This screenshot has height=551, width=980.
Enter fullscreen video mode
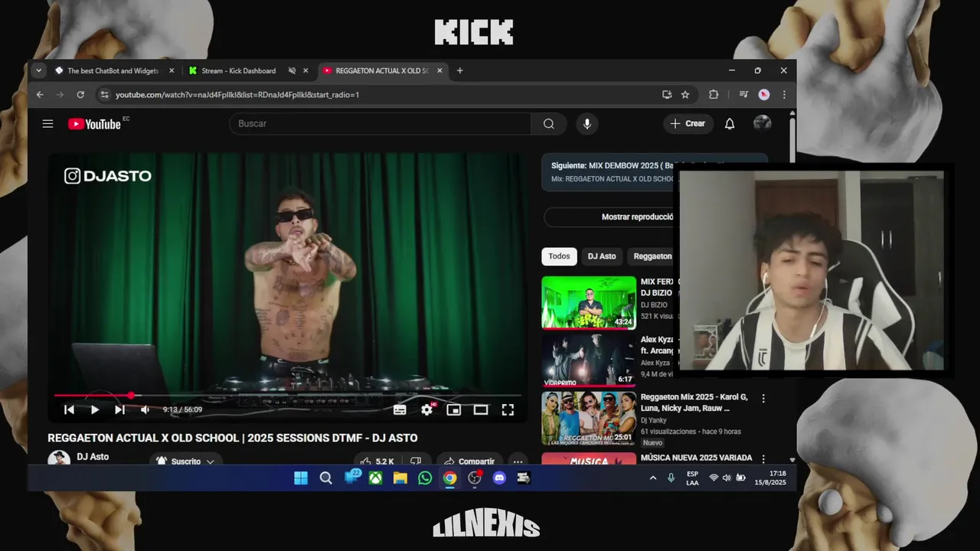point(508,409)
